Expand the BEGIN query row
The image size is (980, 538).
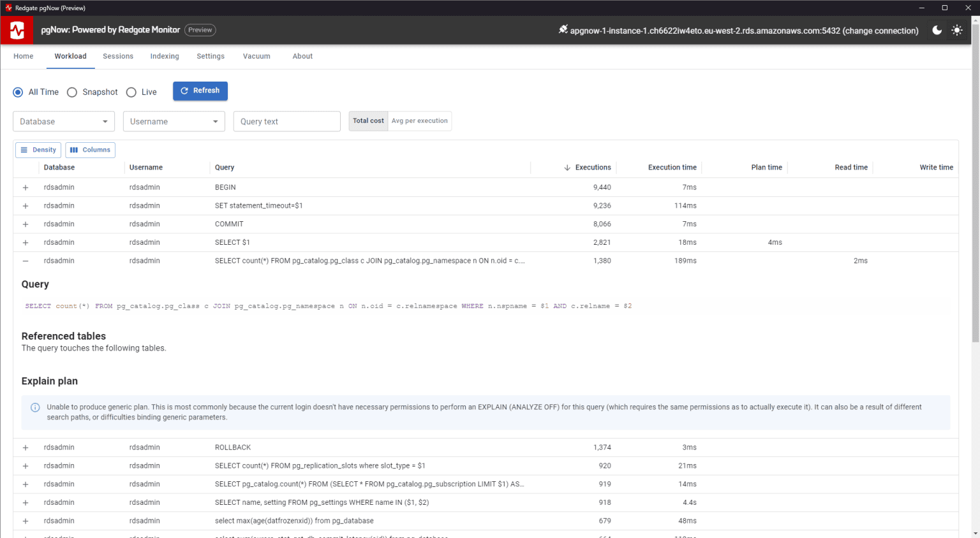(x=25, y=187)
